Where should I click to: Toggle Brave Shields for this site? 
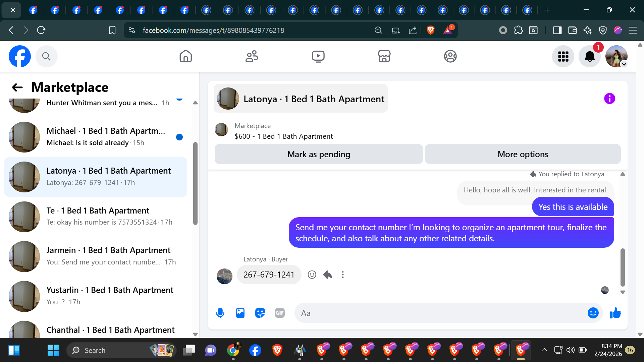pos(431,31)
